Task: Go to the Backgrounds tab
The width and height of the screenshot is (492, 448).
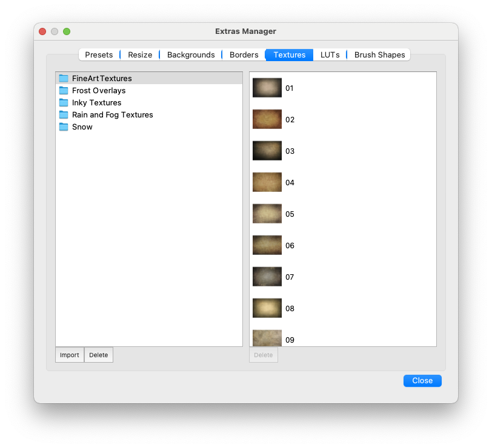Action: tap(191, 54)
